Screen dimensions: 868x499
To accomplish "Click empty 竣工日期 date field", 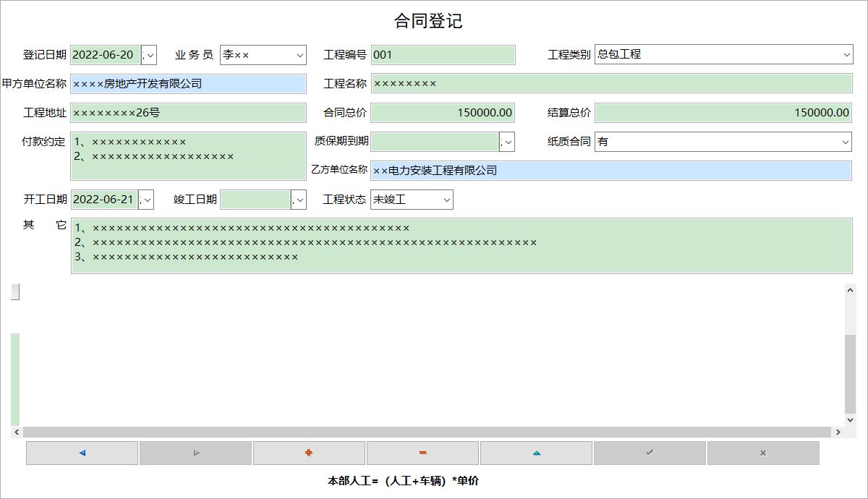I will pos(256,200).
